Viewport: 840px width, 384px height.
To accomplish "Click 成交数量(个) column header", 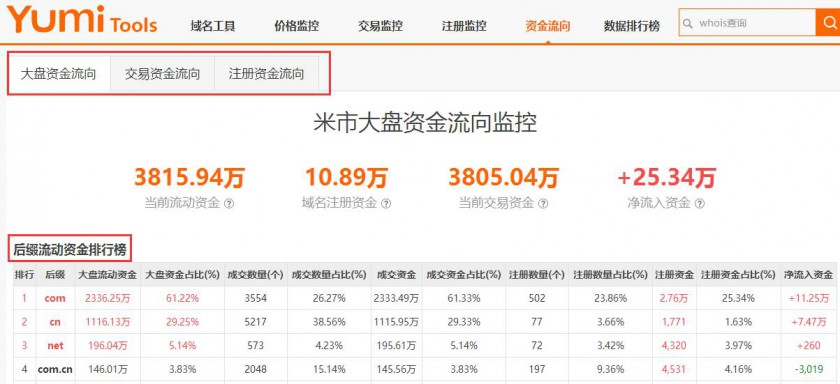I will (255, 275).
